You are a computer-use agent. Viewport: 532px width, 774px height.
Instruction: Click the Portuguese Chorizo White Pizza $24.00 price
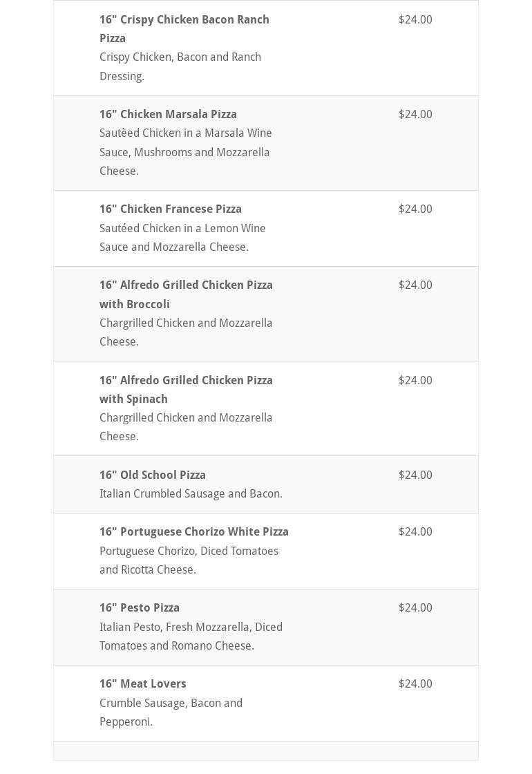click(415, 531)
